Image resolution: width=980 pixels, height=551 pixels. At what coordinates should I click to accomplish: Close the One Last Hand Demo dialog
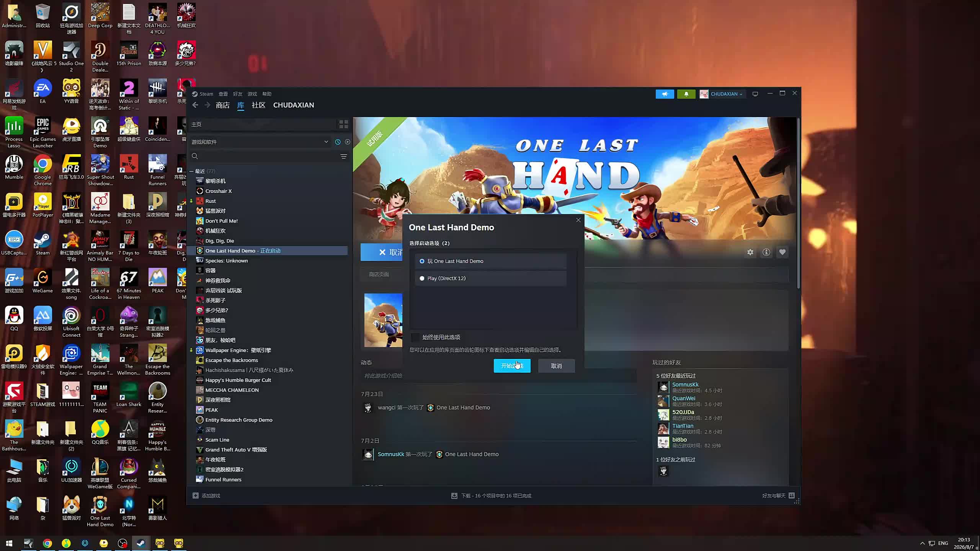578,220
